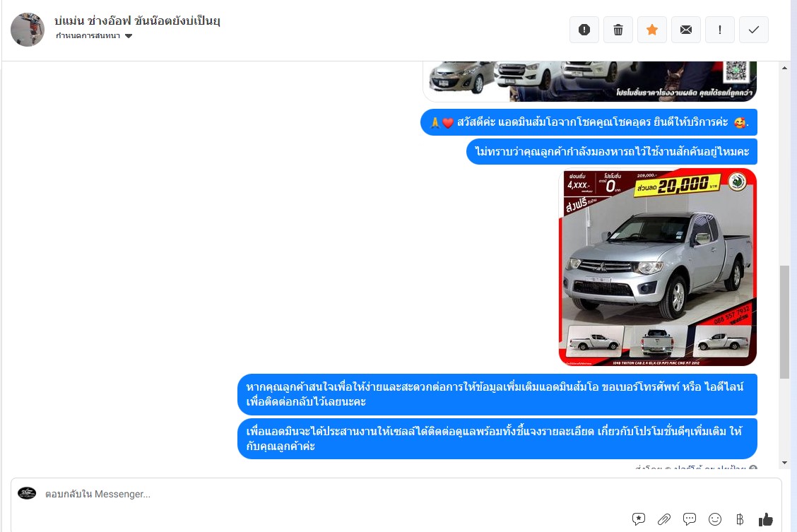Mark conversation done with checkmark icon
The width and height of the screenshot is (797, 532).
(x=754, y=30)
